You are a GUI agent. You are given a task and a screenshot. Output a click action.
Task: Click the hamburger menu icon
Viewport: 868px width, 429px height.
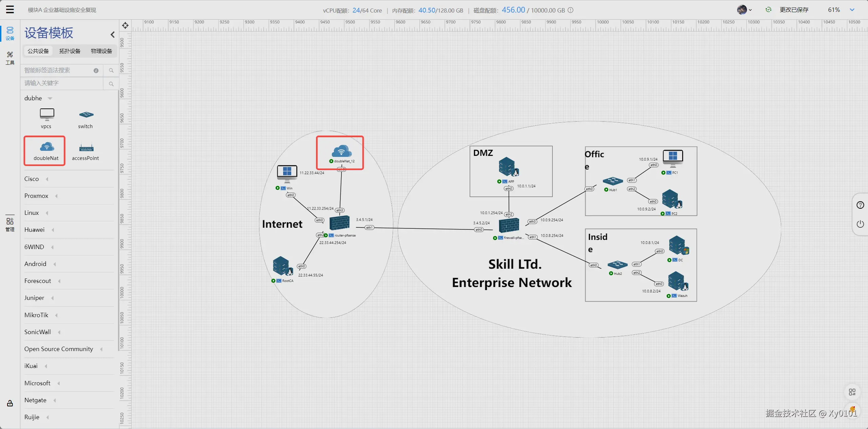pyautogui.click(x=10, y=9)
